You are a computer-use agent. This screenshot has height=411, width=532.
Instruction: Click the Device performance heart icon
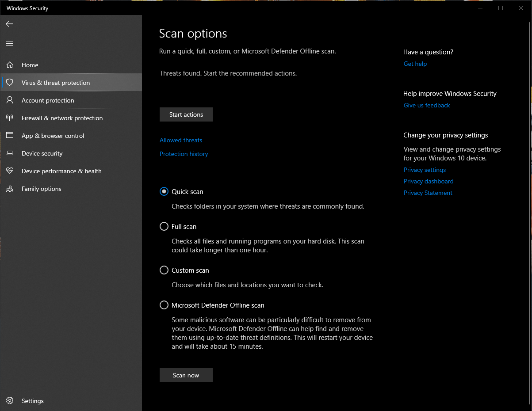10,171
